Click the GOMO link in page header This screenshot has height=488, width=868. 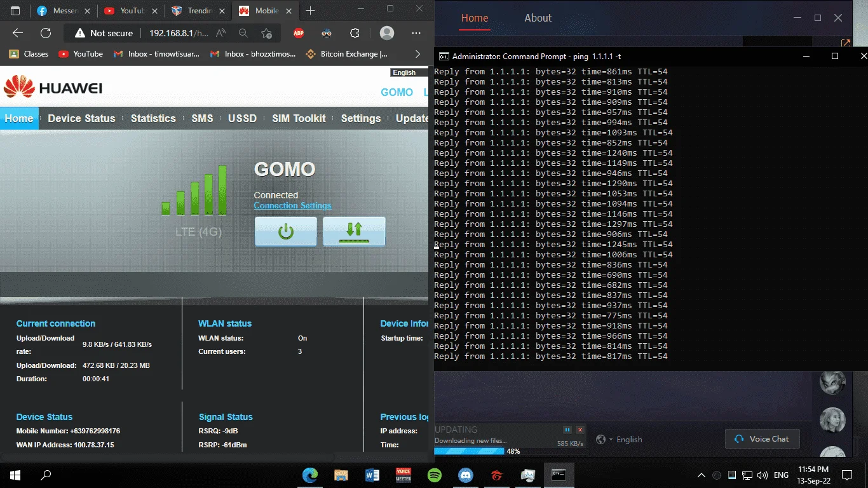tap(397, 92)
